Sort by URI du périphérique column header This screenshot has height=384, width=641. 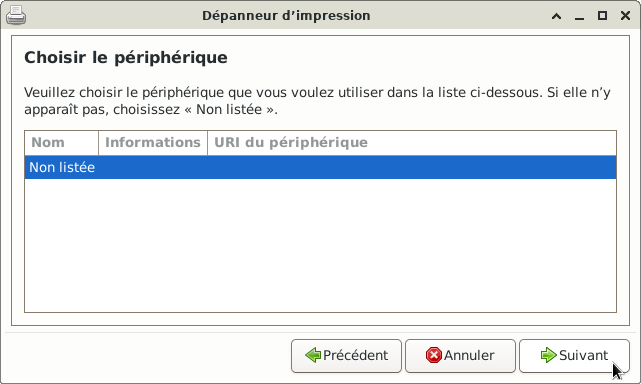point(412,143)
